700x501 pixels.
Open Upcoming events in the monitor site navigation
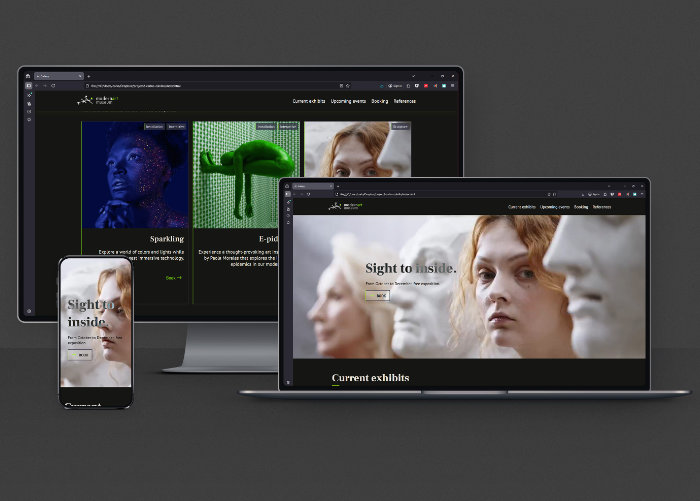pyautogui.click(x=348, y=101)
